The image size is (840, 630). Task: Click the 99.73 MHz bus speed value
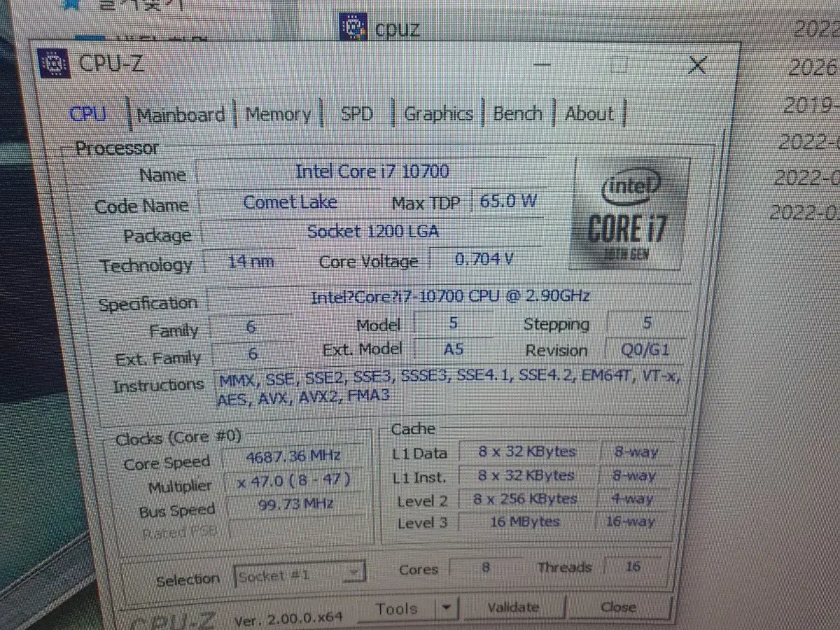point(295,505)
